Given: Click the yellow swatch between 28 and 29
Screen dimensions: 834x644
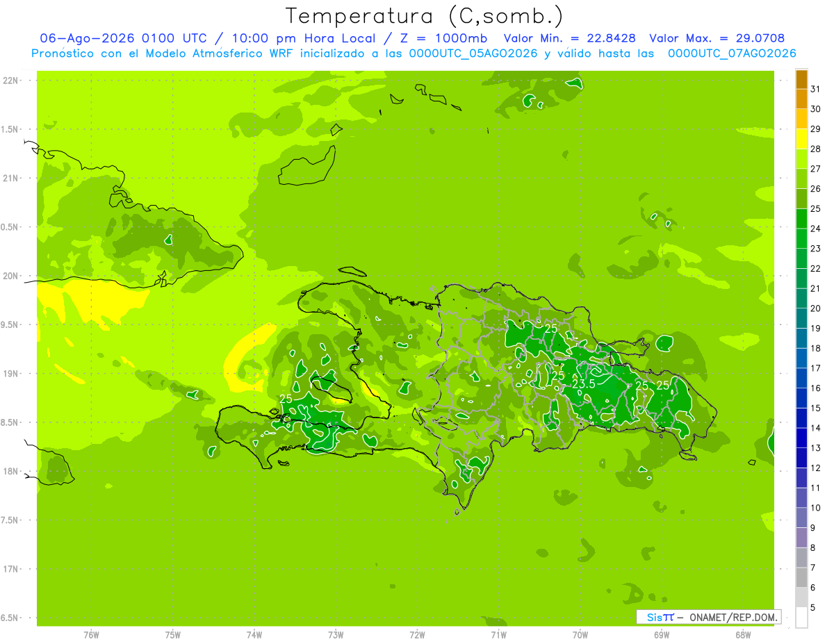Looking at the screenshot, I should [x=801, y=139].
